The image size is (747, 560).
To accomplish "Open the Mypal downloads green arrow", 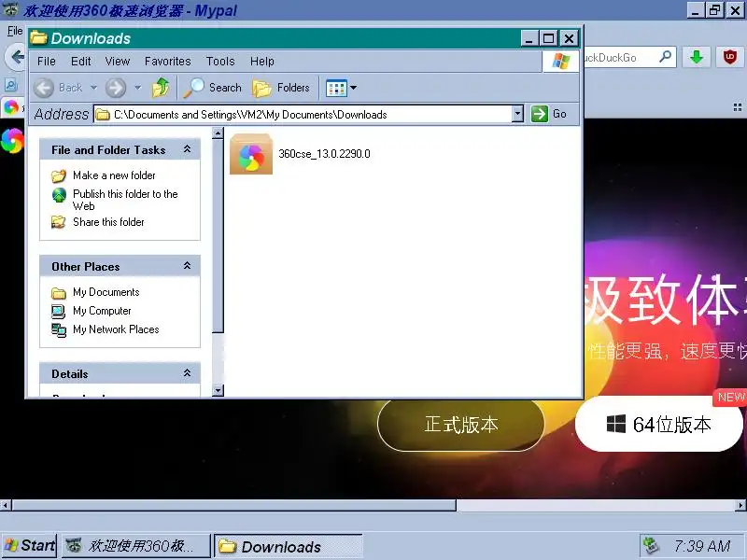I will pos(697,57).
